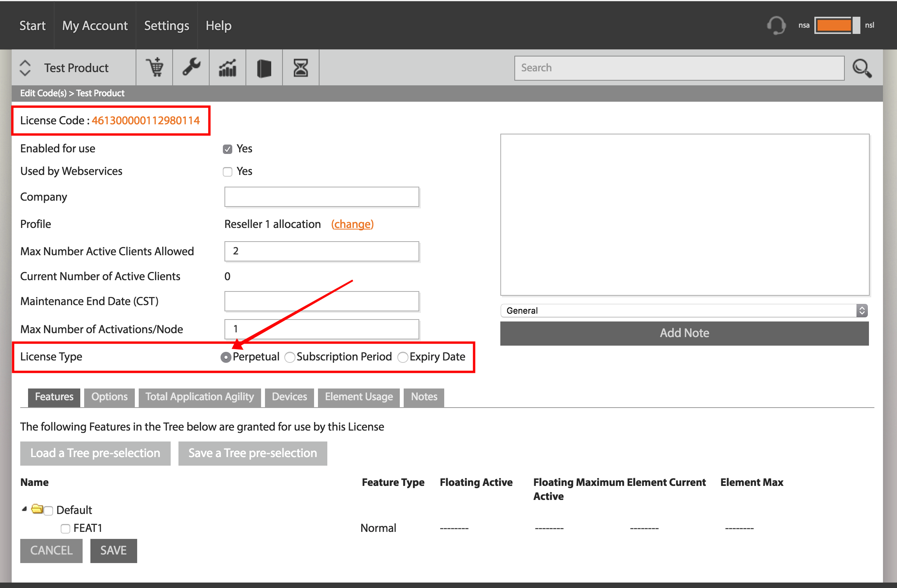
Task: Open the Settings menu
Action: click(x=167, y=26)
